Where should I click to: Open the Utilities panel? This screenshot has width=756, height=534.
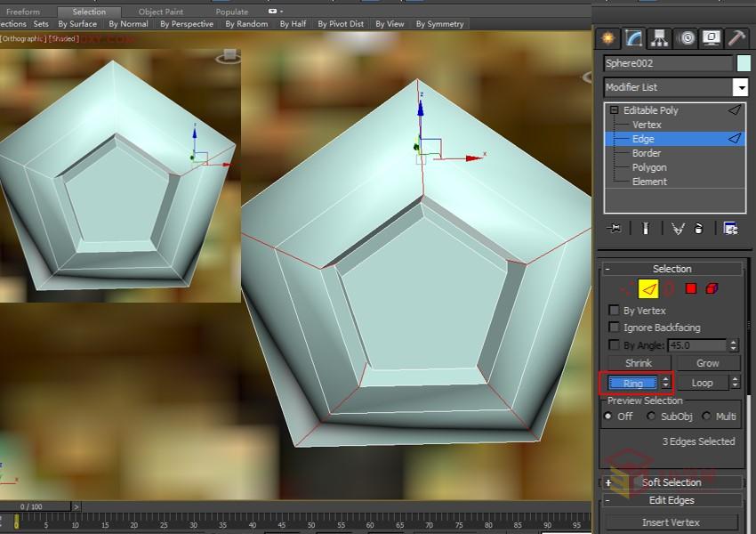pos(736,37)
